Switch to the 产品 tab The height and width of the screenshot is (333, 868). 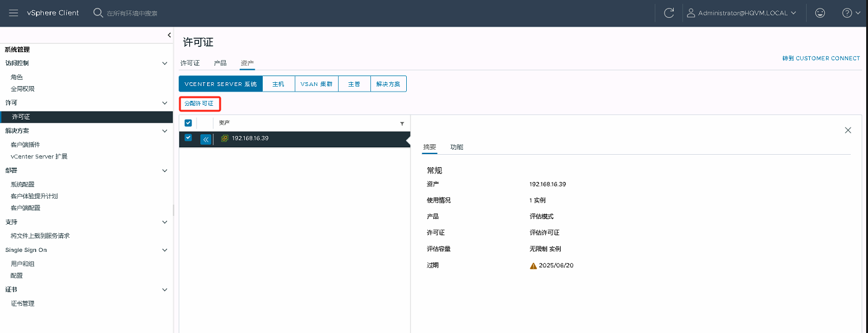pyautogui.click(x=220, y=63)
